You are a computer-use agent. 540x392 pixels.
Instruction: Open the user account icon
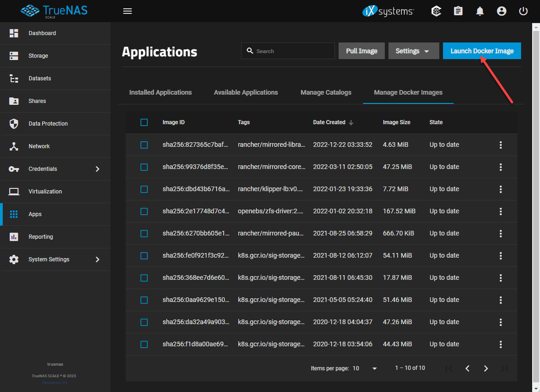tap(502, 11)
